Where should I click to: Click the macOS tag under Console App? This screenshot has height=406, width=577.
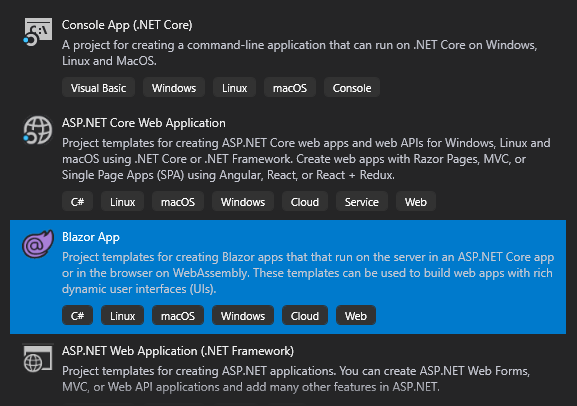[290, 88]
